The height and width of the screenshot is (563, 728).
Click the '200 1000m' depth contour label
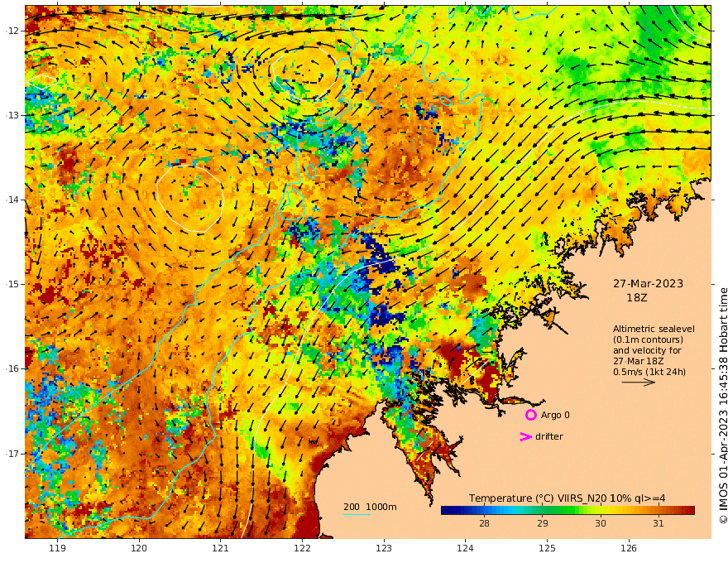(370, 507)
